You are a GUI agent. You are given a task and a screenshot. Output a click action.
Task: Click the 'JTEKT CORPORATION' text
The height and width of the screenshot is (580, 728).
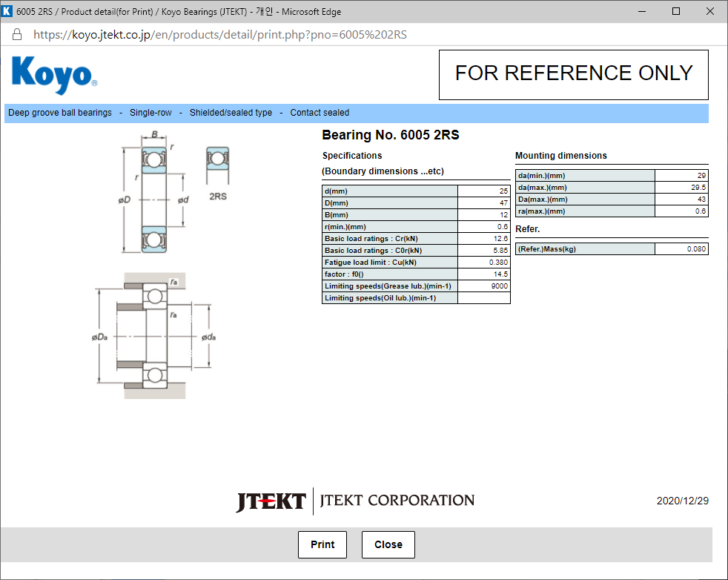(x=397, y=500)
